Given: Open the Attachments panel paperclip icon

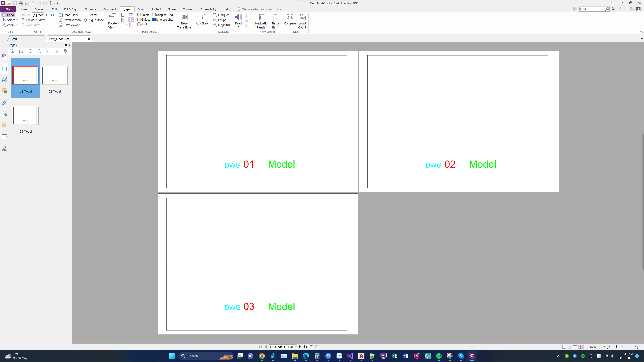Looking at the screenshot, I should click(x=4, y=102).
